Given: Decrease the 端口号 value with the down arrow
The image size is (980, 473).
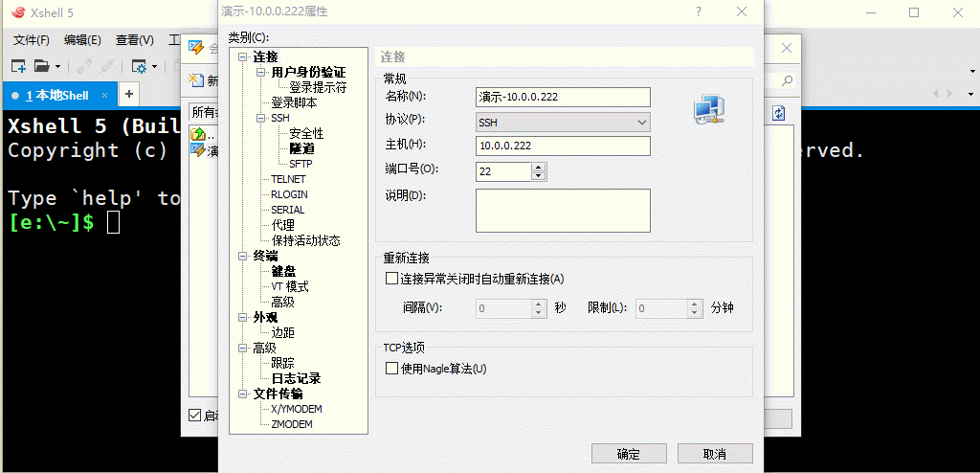Looking at the screenshot, I should tap(539, 176).
